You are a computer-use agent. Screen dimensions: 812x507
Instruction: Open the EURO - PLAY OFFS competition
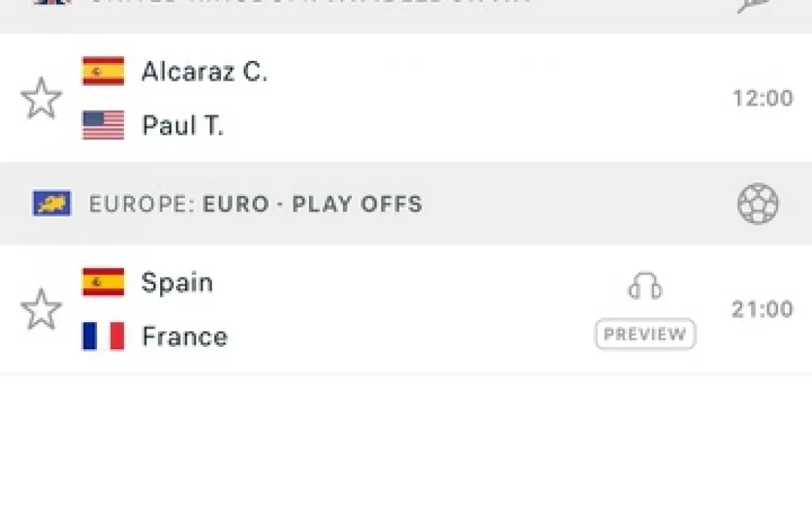point(312,204)
